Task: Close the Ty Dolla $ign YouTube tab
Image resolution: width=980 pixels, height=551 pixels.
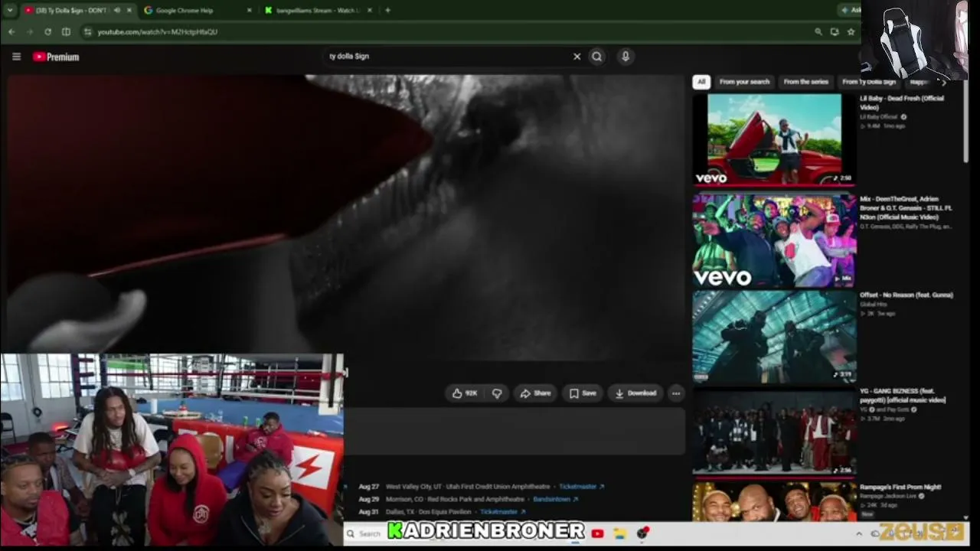Action: (x=129, y=11)
